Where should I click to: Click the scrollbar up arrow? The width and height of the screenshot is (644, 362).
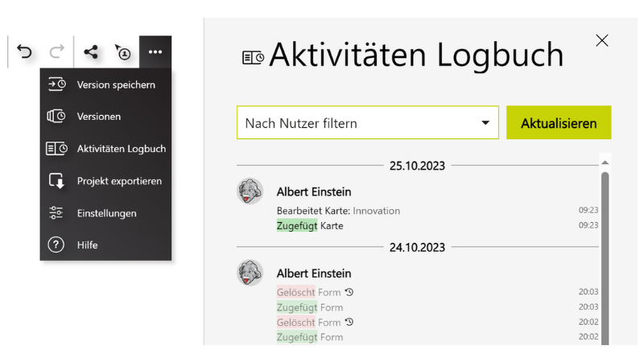click(605, 162)
